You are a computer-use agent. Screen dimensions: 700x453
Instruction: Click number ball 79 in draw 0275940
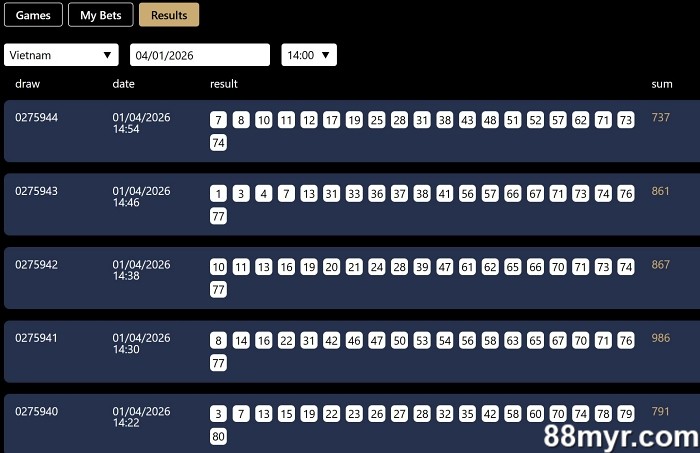pyautogui.click(x=626, y=414)
